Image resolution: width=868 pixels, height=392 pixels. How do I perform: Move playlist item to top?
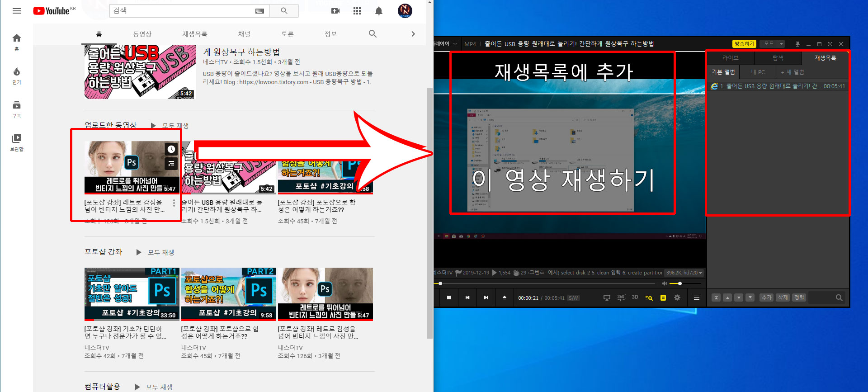coord(716,298)
